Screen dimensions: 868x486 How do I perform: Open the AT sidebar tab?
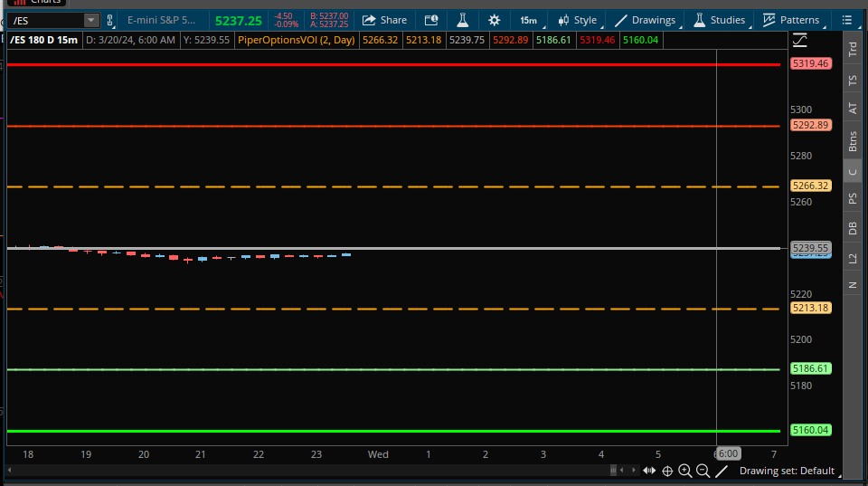(853, 109)
